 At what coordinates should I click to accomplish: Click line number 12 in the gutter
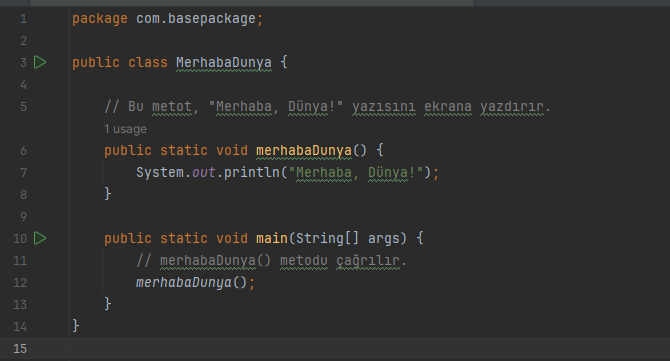[x=20, y=283]
